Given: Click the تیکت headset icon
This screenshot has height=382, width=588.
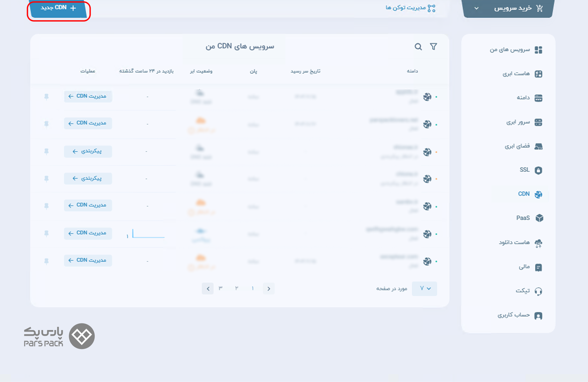Looking at the screenshot, I should pos(538,291).
